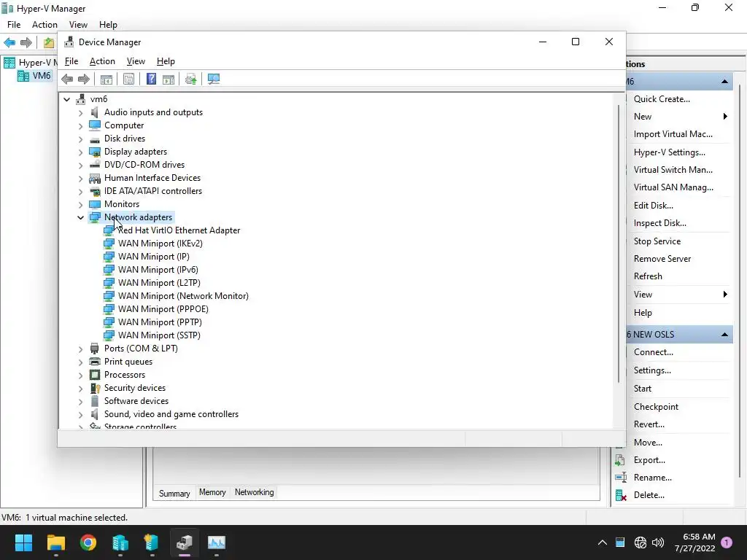Click Quick Create... action

coord(662,99)
